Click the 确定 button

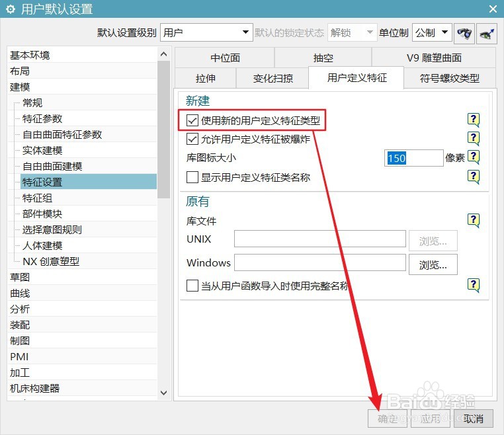(x=388, y=418)
